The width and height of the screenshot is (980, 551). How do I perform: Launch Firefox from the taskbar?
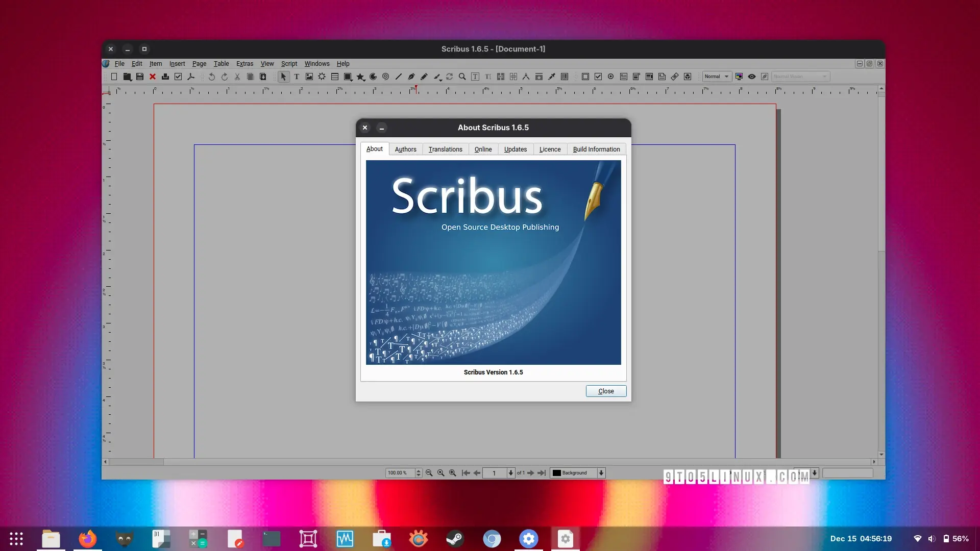[x=87, y=539]
